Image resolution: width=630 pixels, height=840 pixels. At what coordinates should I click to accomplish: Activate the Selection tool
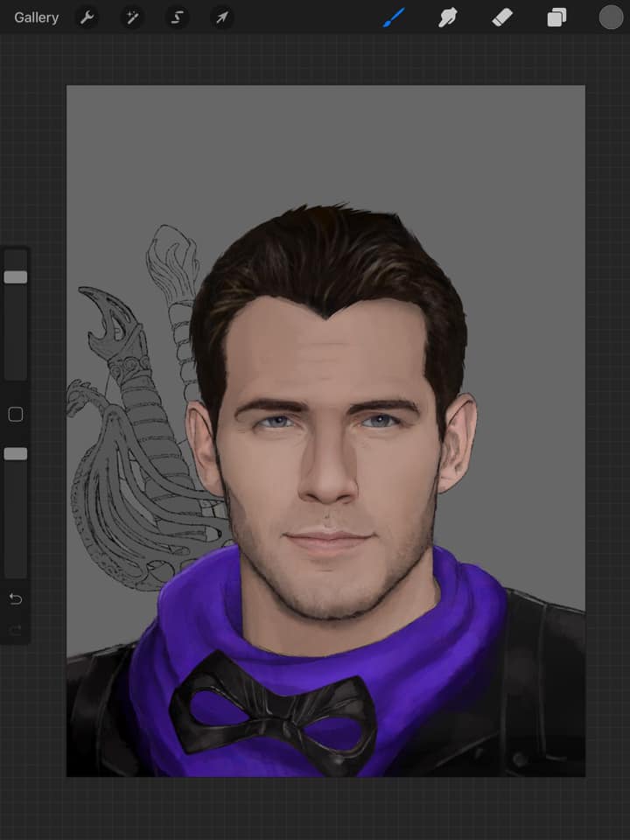(178, 17)
